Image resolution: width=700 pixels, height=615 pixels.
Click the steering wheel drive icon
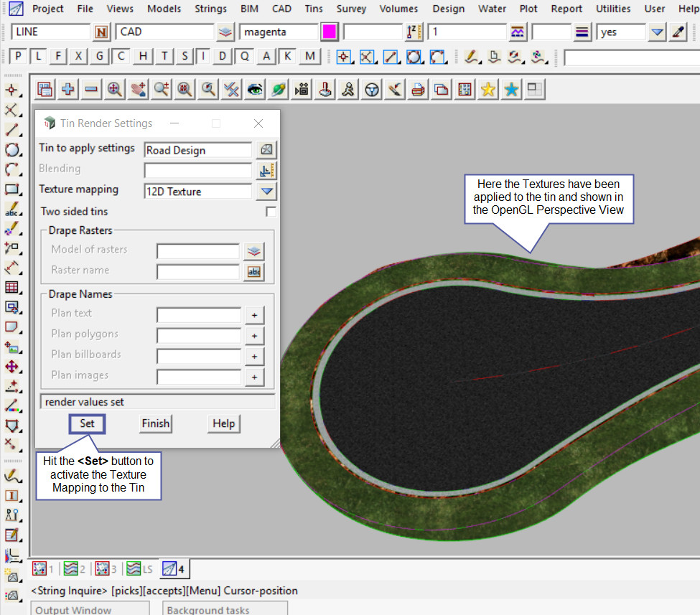coord(372,89)
